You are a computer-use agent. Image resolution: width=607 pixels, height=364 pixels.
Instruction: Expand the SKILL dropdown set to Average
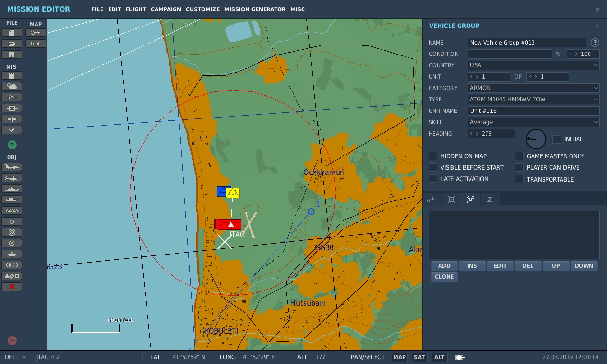[533, 122]
